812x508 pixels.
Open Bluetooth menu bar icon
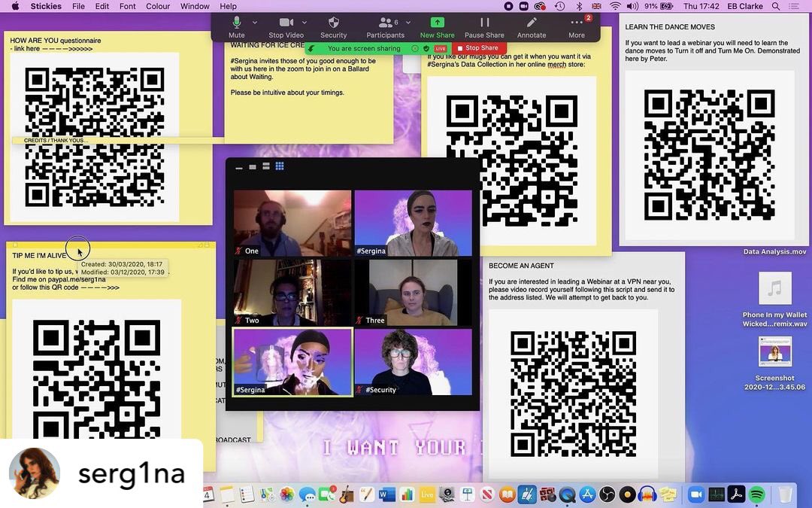579,6
